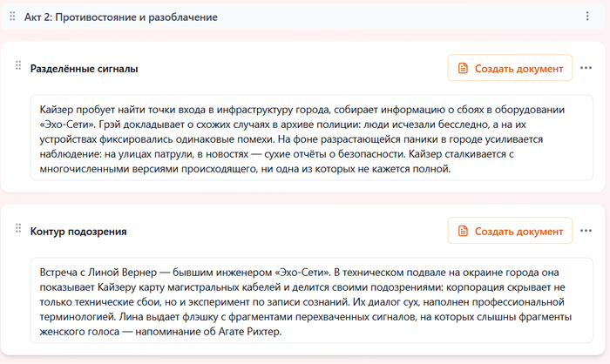Click the document icon in Разделённые сигналы card
This screenshot has width=610, height=364.
[463, 68]
